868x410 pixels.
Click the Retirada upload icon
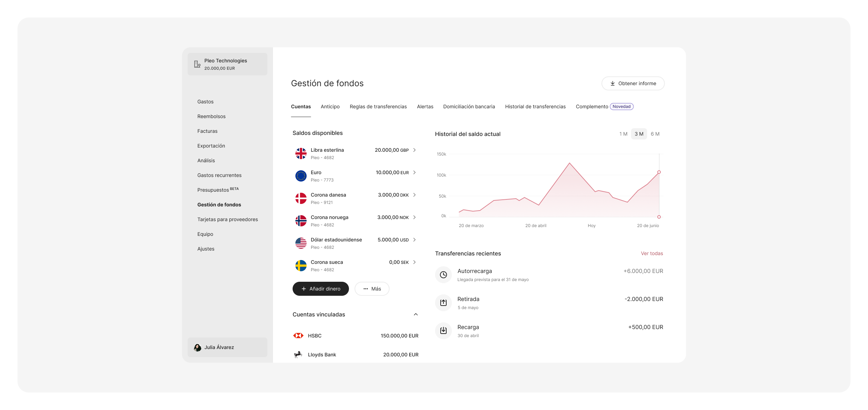443,303
